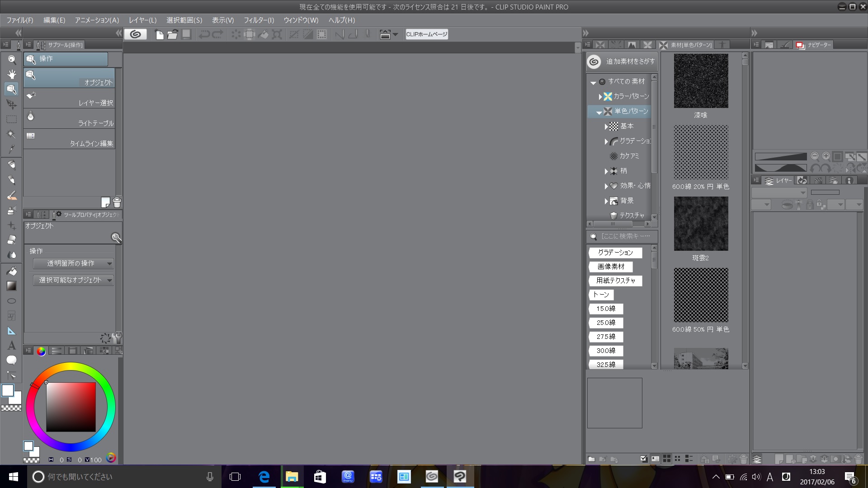Viewport: 868px width, 488px height.
Task: Open 選択可能なオブジェクト dropdown
Action: (73, 280)
